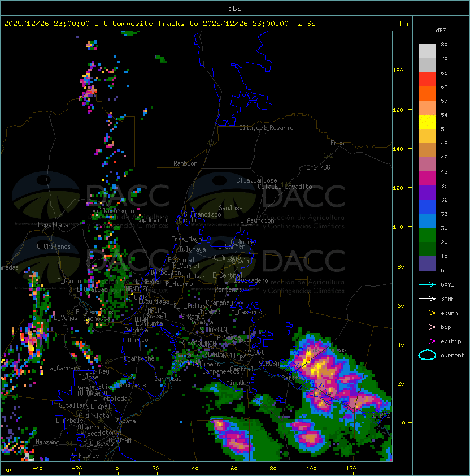Click the dBZ title at top

pyautogui.click(x=235, y=8)
